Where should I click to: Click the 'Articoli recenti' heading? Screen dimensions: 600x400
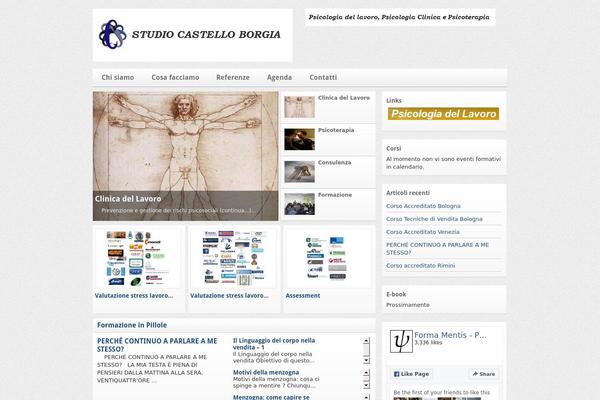pos(408,193)
